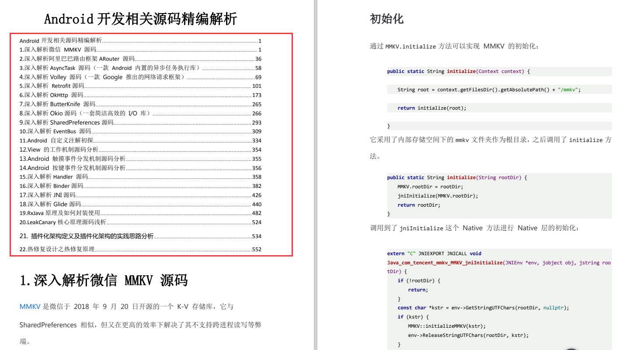Viewport: 644px width, 350px height.
Task: Select '11.Android 自定义注解初探' contents entry
Action: [x=140, y=141]
